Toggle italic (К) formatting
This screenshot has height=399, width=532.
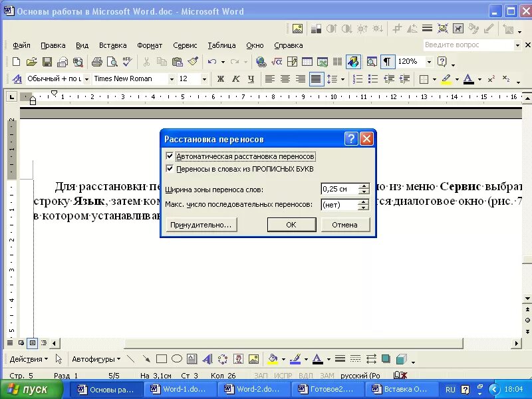(236, 79)
